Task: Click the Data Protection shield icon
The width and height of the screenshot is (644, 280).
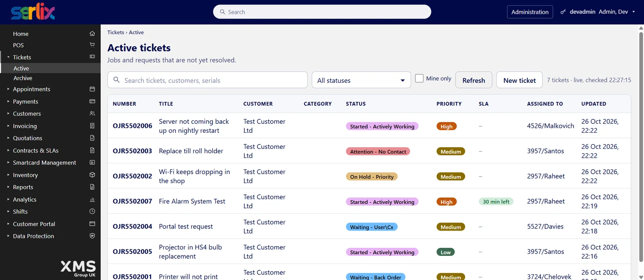Action: [92, 236]
